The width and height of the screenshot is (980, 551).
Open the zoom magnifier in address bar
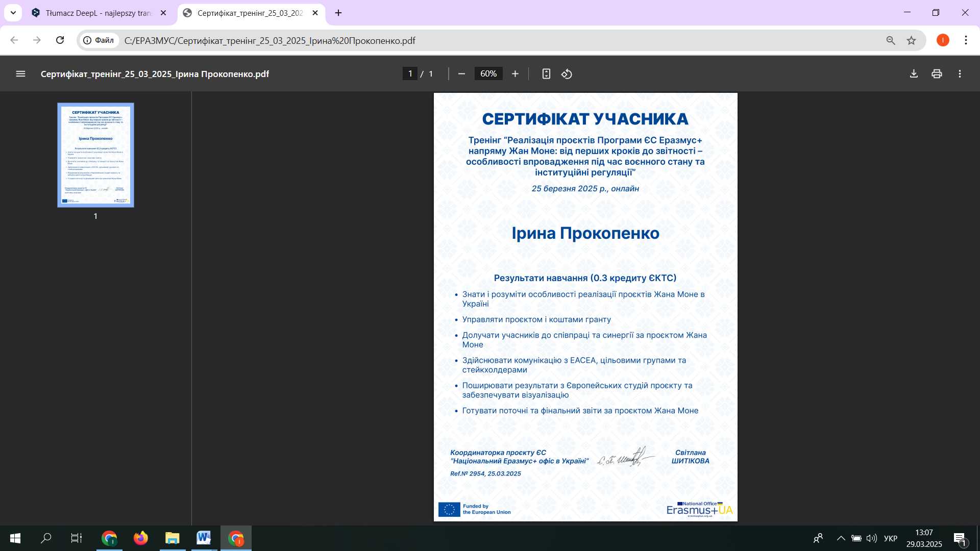click(891, 40)
